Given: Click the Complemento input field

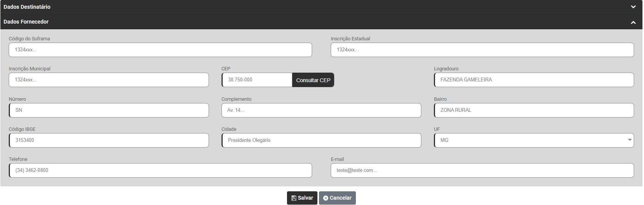Looking at the screenshot, I should 321,110.
